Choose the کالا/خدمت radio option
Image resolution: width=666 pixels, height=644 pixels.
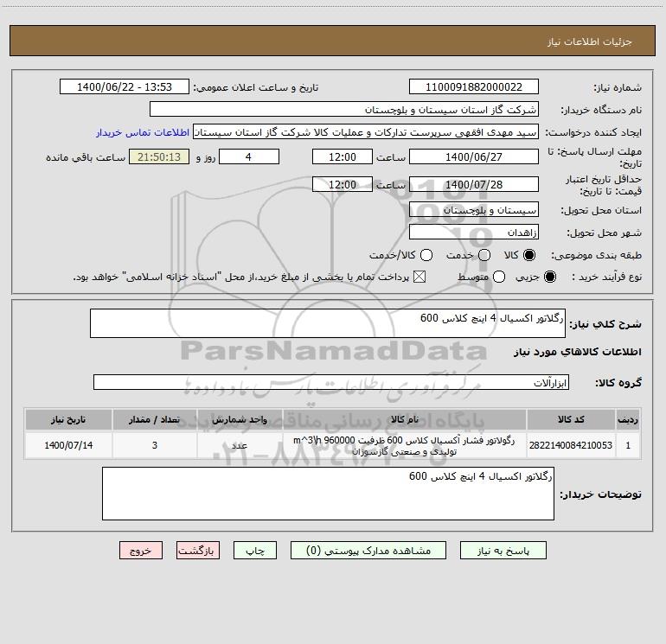pyautogui.click(x=426, y=255)
